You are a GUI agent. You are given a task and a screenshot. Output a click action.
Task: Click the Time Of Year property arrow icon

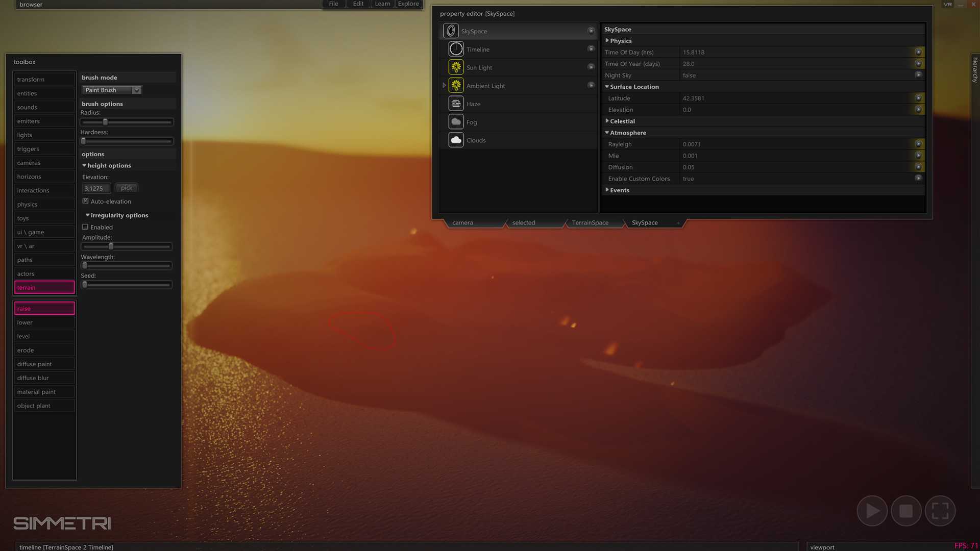pos(918,63)
